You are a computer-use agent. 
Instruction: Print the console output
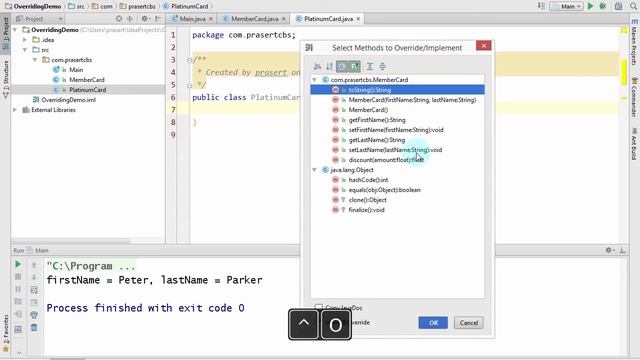coord(34,315)
